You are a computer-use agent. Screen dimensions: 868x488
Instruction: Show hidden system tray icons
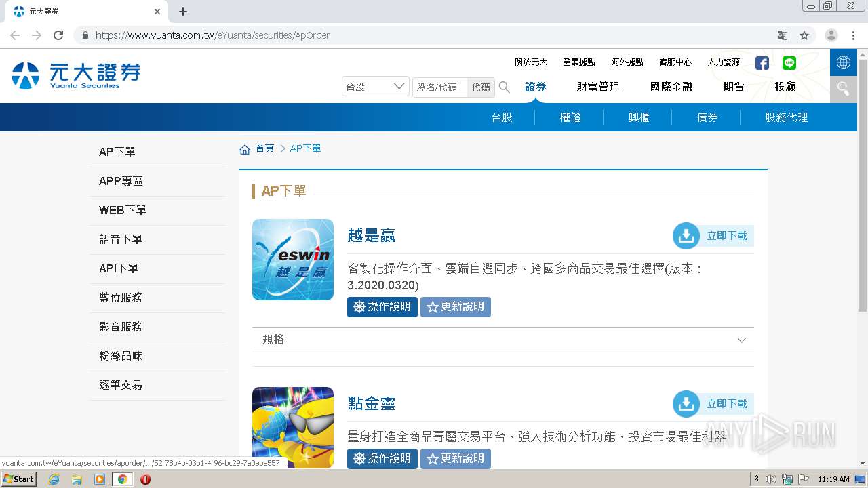click(x=756, y=479)
